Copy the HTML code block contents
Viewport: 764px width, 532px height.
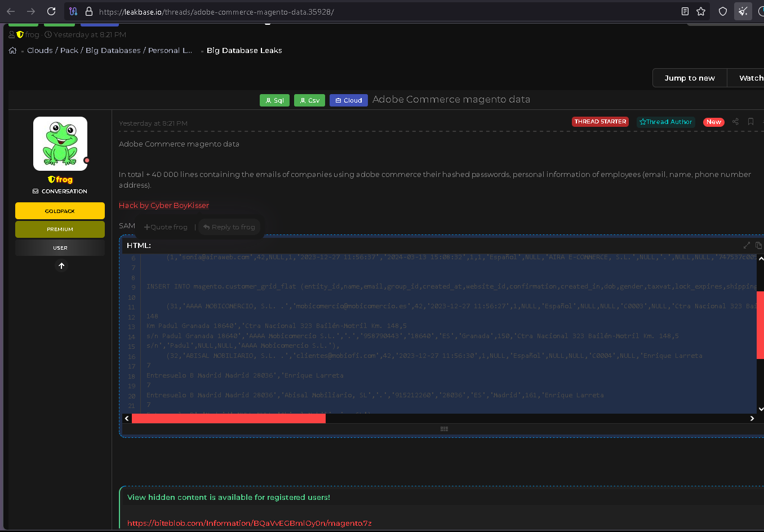(x=758, y=245)
